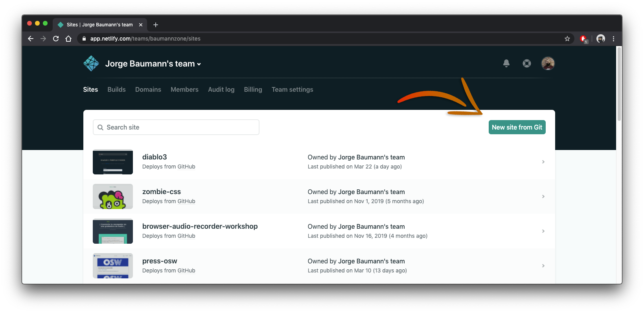
Task: Click 'Deploys from GitHub' under diablo3
Action: (x=169, y=167)
